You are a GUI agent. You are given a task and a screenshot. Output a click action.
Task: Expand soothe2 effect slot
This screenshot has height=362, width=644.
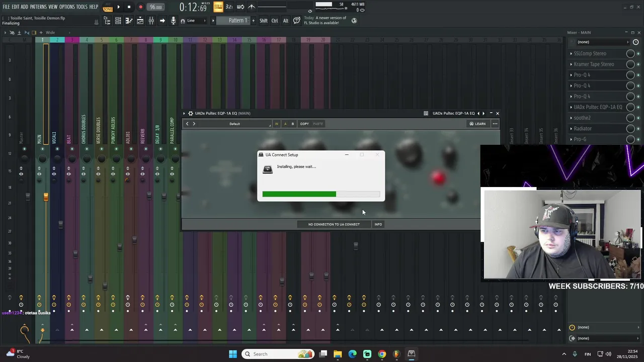pyautogui.click(x=571, y=118)
